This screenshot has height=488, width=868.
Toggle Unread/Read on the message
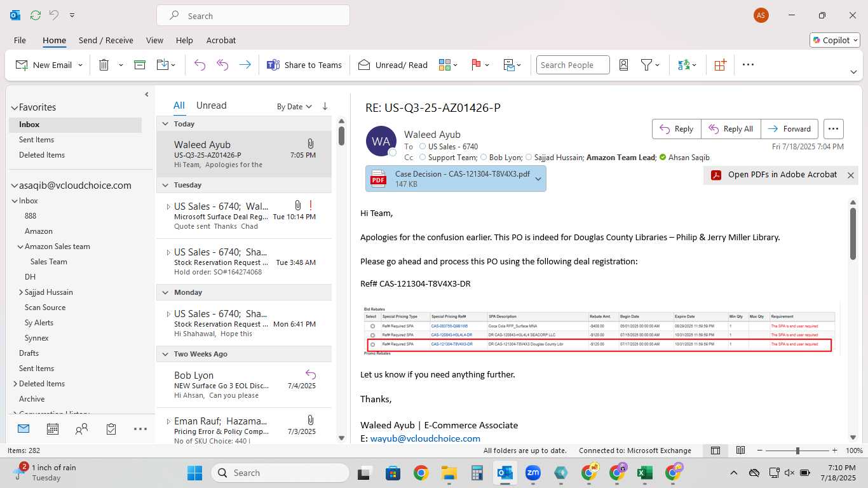click(x=393, y=65)
